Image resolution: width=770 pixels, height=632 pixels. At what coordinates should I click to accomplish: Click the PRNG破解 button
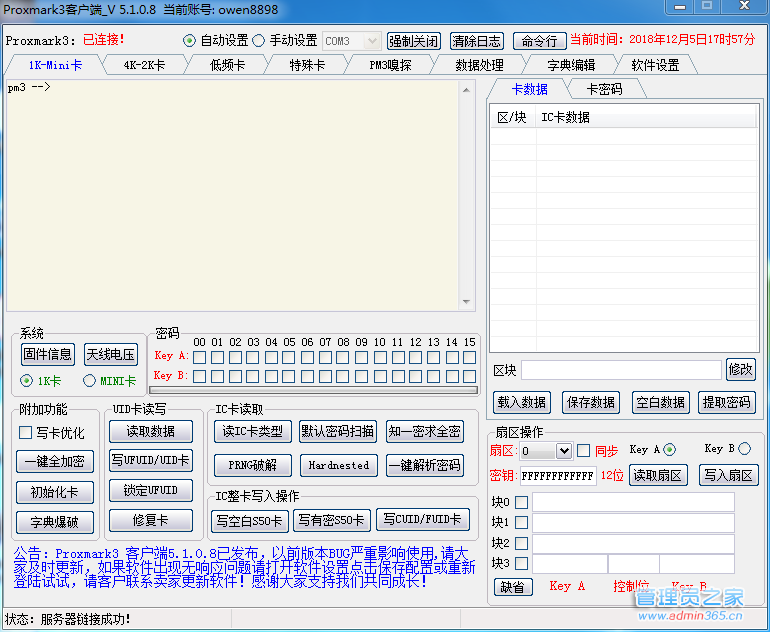click(253, 465)
